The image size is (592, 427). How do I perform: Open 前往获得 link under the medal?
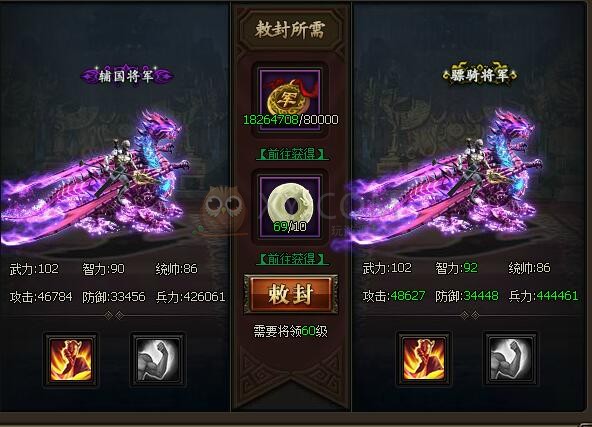(x=292, y=154)
